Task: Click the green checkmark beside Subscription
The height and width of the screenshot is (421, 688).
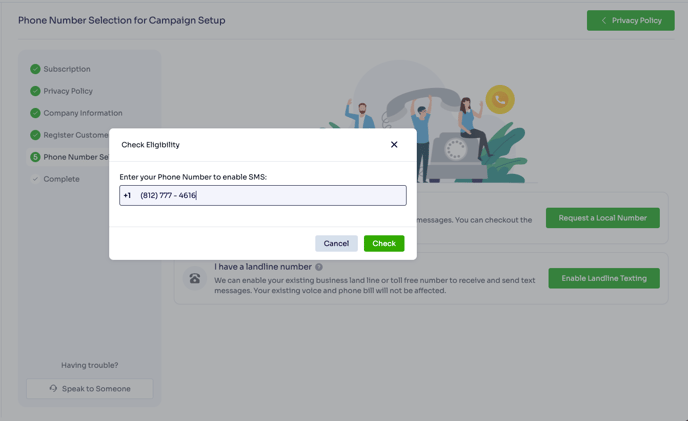Action: (x=35, y=69)
